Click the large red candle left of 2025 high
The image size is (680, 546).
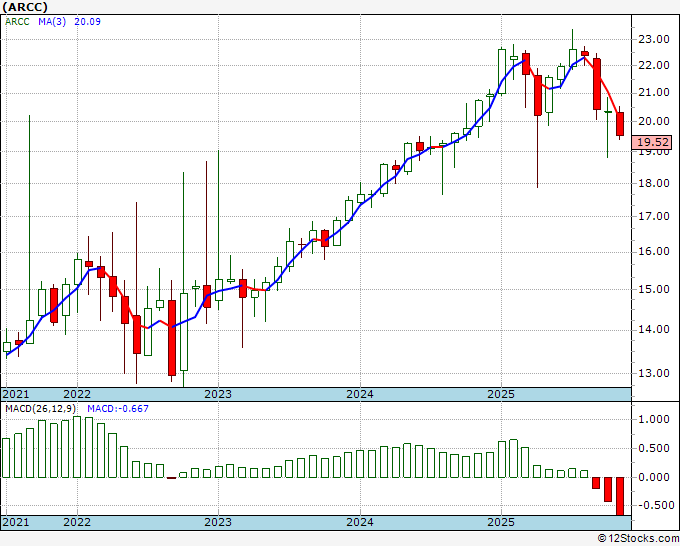pyautogui.click(x=538, y=95)
